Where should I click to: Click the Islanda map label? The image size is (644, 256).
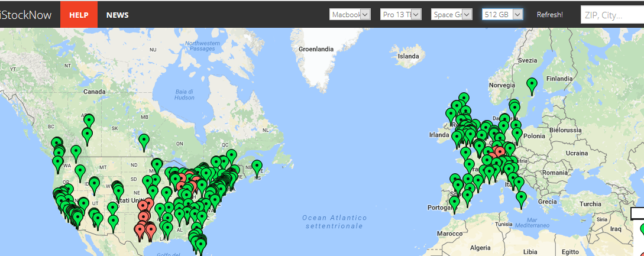coord(408,56)
